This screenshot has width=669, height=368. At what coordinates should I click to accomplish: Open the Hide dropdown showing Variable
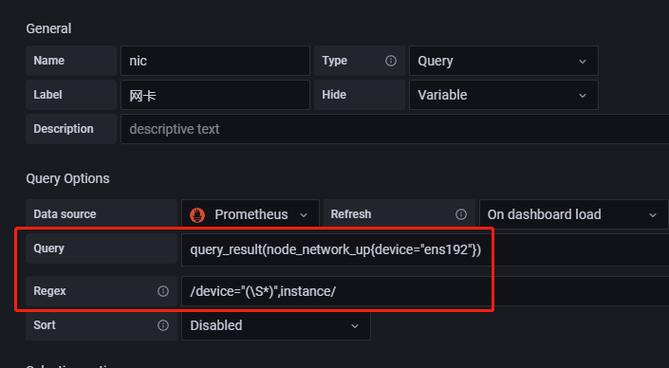503,95
